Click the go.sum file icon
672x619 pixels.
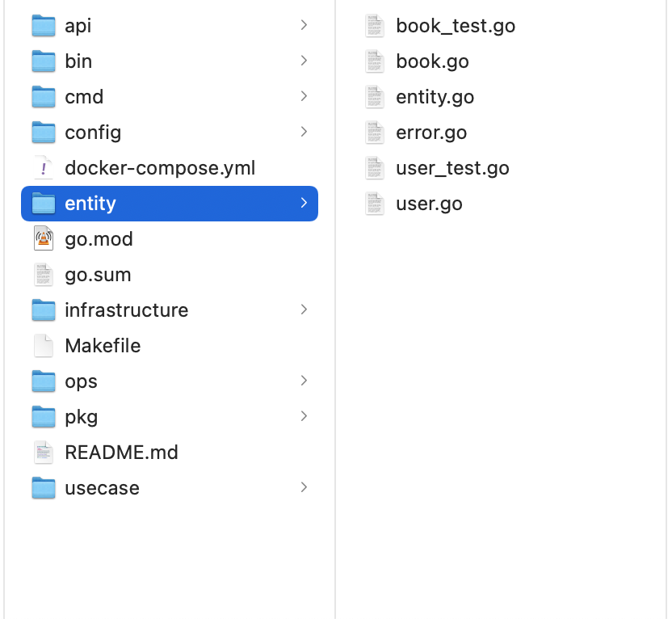click(x=44, y=275)
